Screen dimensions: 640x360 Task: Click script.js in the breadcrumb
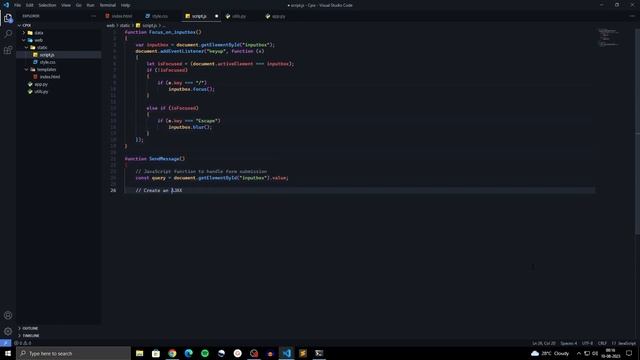click(147, 25)
